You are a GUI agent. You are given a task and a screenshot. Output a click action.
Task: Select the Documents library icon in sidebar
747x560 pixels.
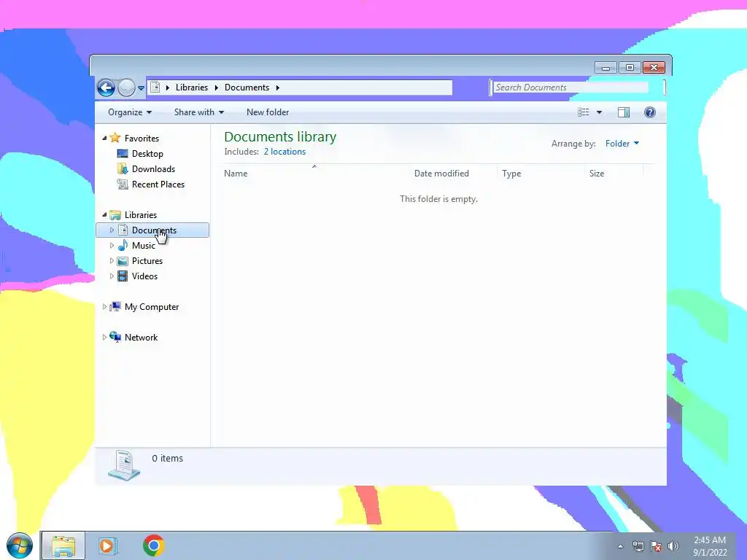tap(123, 230)
